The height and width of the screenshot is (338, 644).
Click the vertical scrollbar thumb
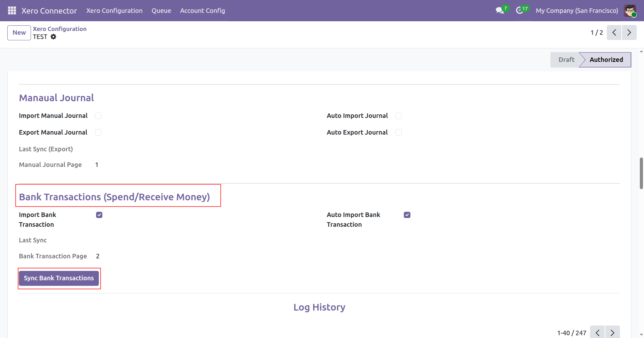pos(641,173)
